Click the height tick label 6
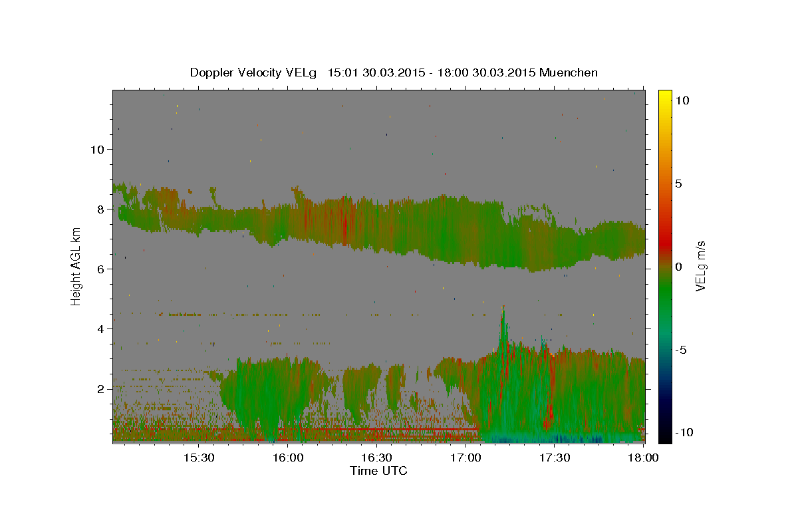This screenshot has width=798, height=532. [100, 269]
